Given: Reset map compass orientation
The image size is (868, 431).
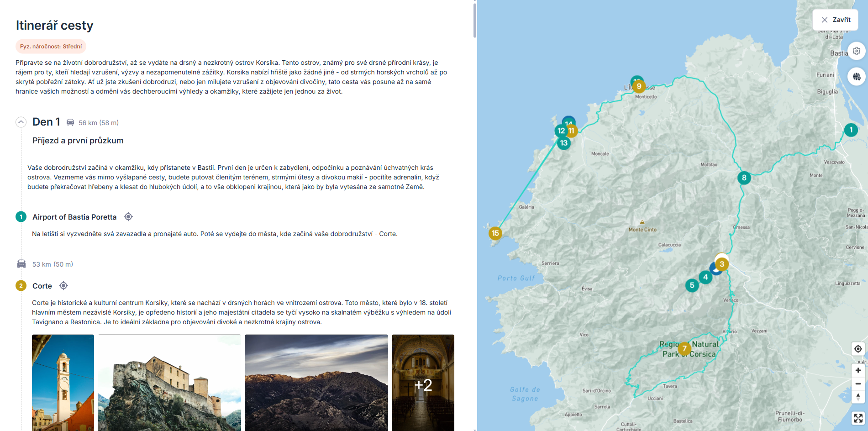Looking at the screenshot, I should pos(858,397).
